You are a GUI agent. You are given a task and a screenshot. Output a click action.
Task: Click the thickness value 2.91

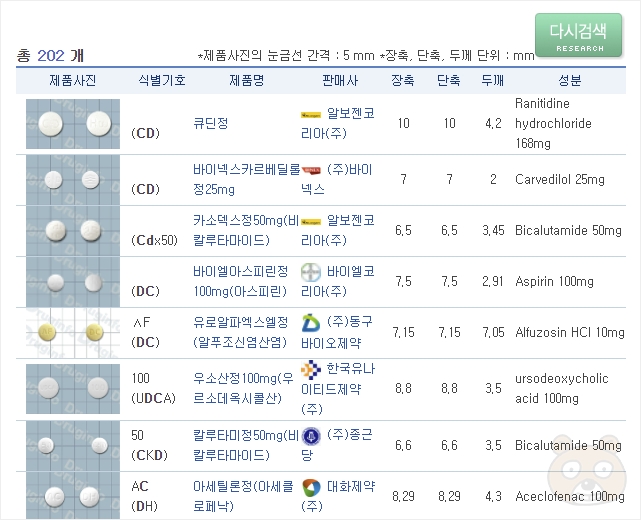pyautogui.click(x=493, y=281)
